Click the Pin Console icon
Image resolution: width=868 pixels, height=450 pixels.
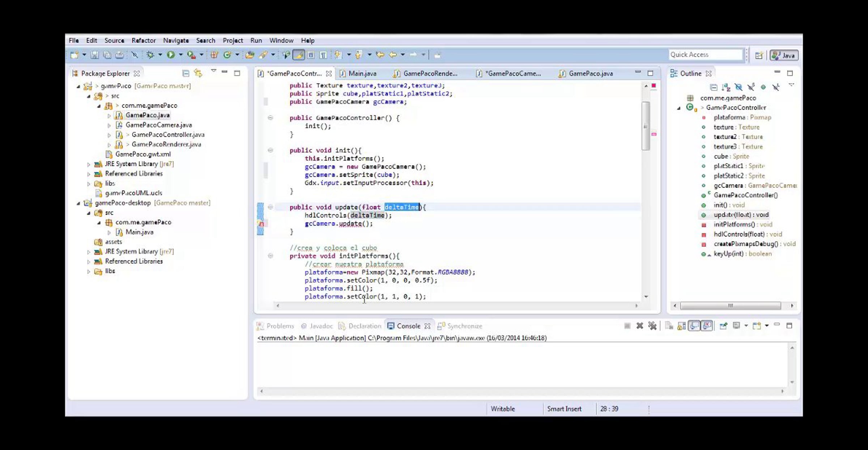click(723, 326)
